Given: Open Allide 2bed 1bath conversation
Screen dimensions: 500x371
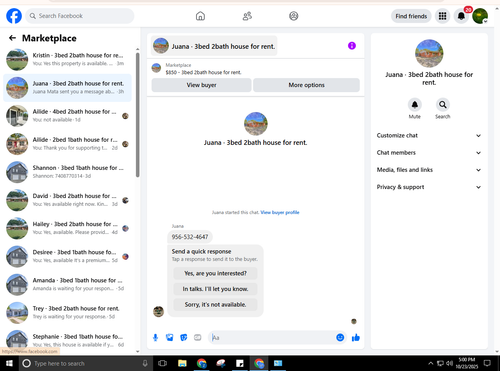Looking at the screenshot, I should [x=67, y=144].
